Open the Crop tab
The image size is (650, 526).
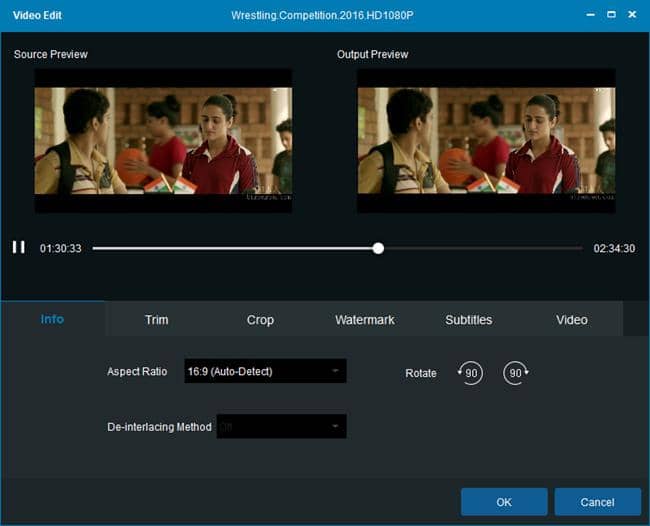(260, 320)
